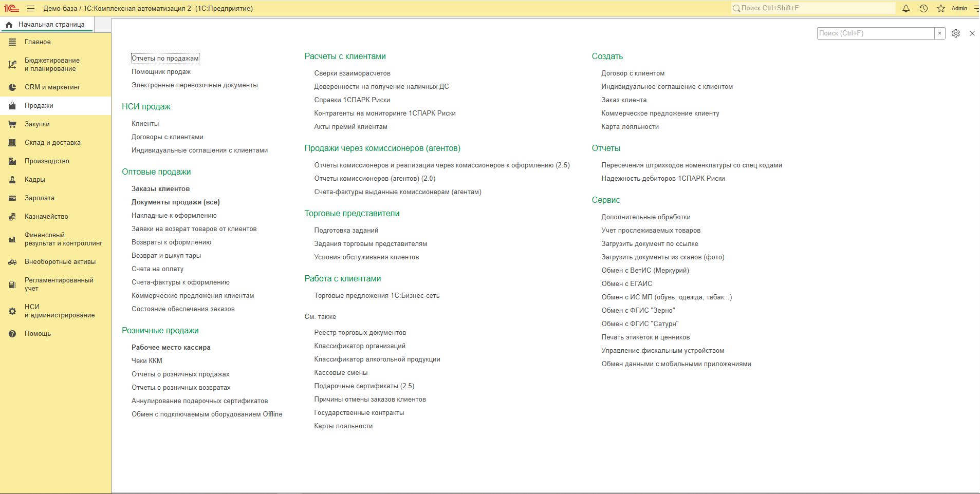
Task: Open the Закупки shopping cart section
Action: click(56, 124)
